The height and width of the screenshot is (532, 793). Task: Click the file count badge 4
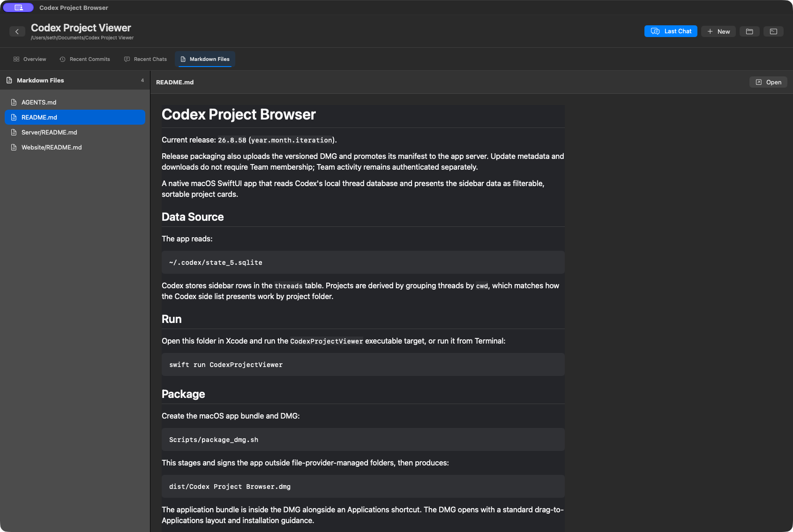tap(142, 80)
